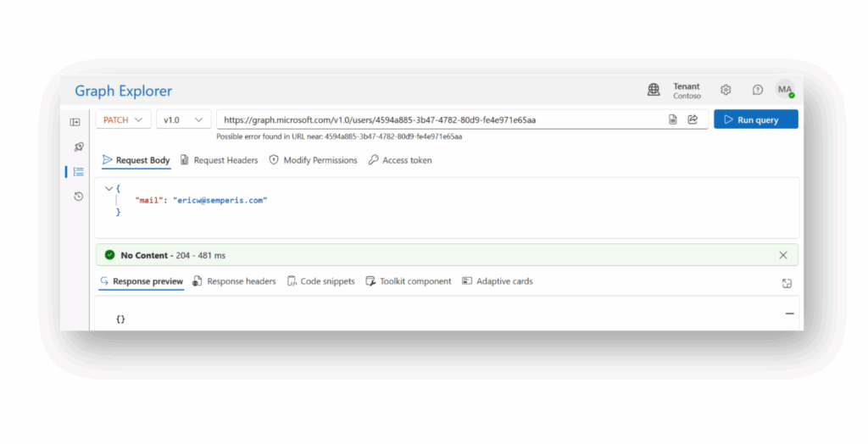Image resolution: width=868 pixels, height=444 pixels.
Task: Open the Adaptive cards tab
Action: [498, 281]
